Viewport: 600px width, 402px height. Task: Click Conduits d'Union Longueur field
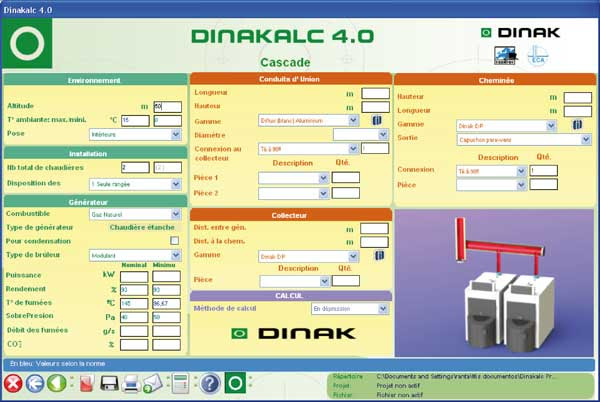(x=376, y=93)
